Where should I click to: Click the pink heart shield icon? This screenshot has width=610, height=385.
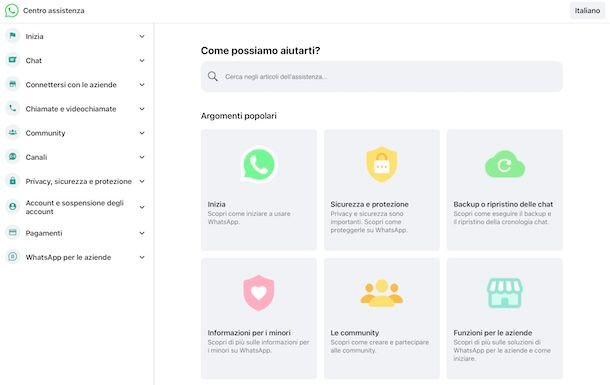[259, 293]
